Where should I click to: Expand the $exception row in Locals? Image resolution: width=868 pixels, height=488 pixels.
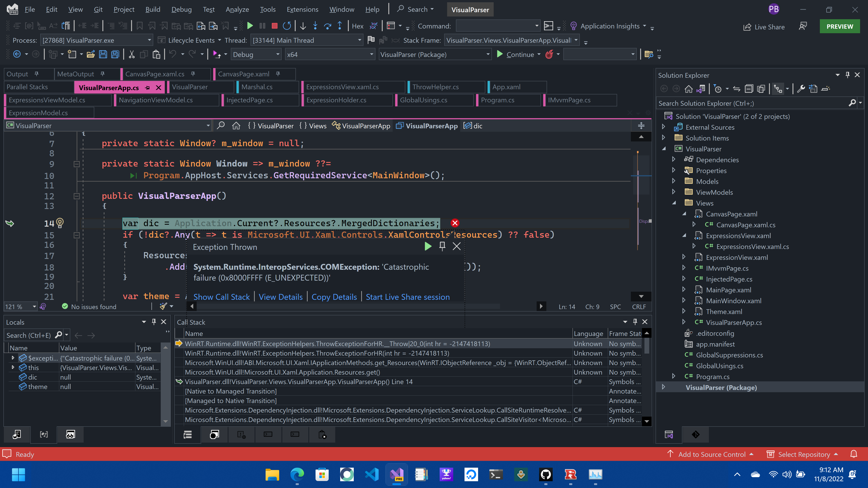click(x=13, y=358)
